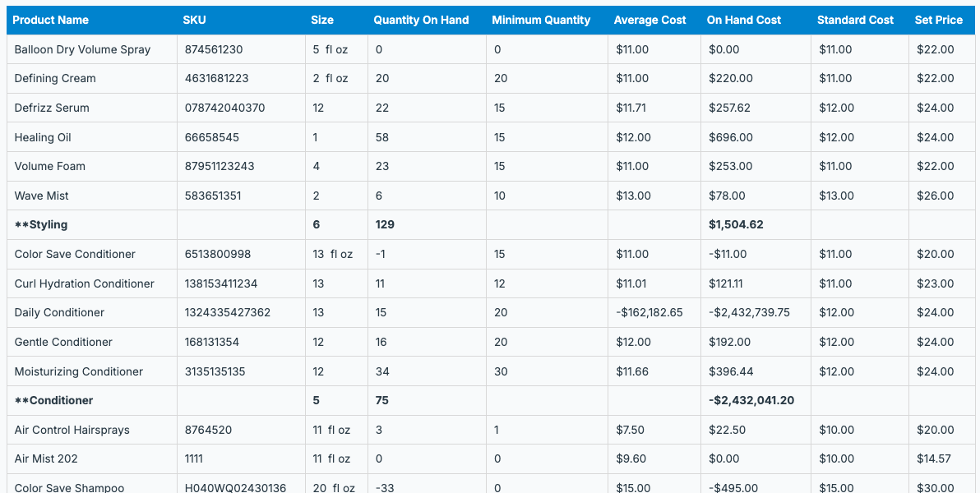Viewport: 980px width, 493px height.
Task: Select the Standard Cost column header
Action: coord(855,20)
